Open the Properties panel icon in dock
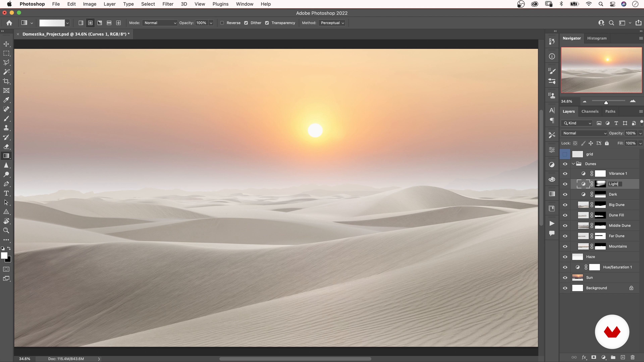 [x=552, y=150]
